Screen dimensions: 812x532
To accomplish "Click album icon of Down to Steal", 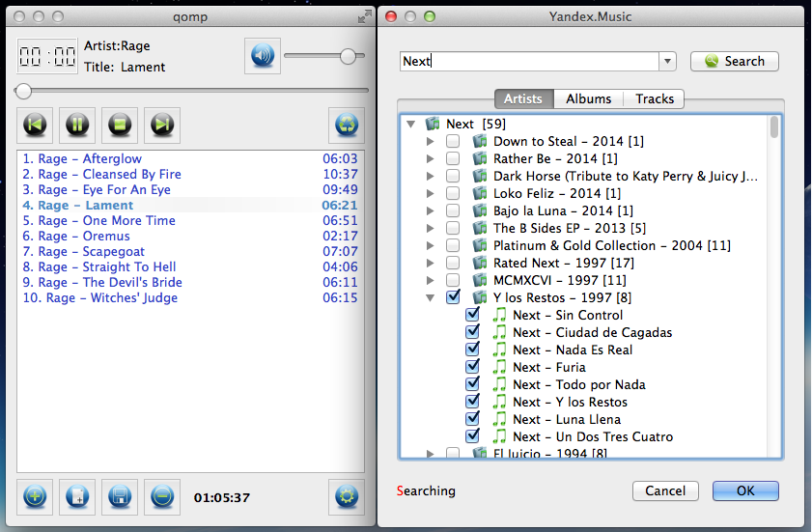I will pos(480,141).
